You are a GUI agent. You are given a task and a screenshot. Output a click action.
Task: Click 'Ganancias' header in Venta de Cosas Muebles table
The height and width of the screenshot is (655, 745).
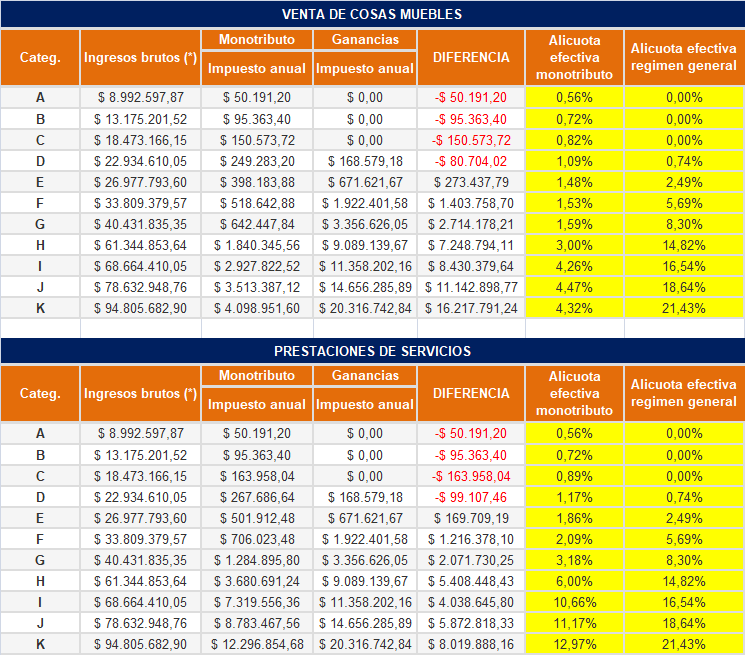[x=365, y=39]
